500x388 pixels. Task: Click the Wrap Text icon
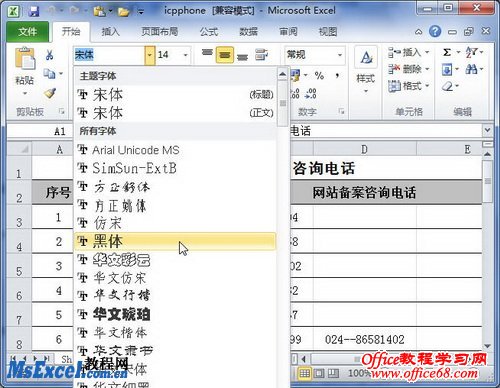262,55
